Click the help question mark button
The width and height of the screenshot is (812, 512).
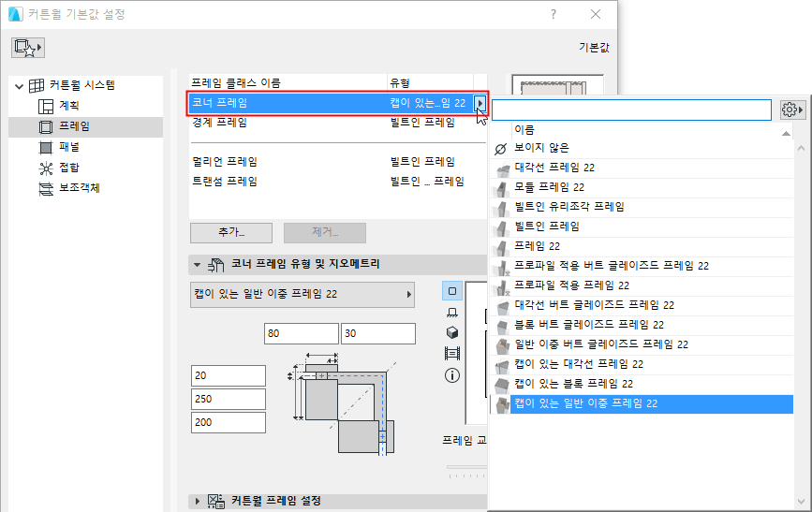coord(554,14)
